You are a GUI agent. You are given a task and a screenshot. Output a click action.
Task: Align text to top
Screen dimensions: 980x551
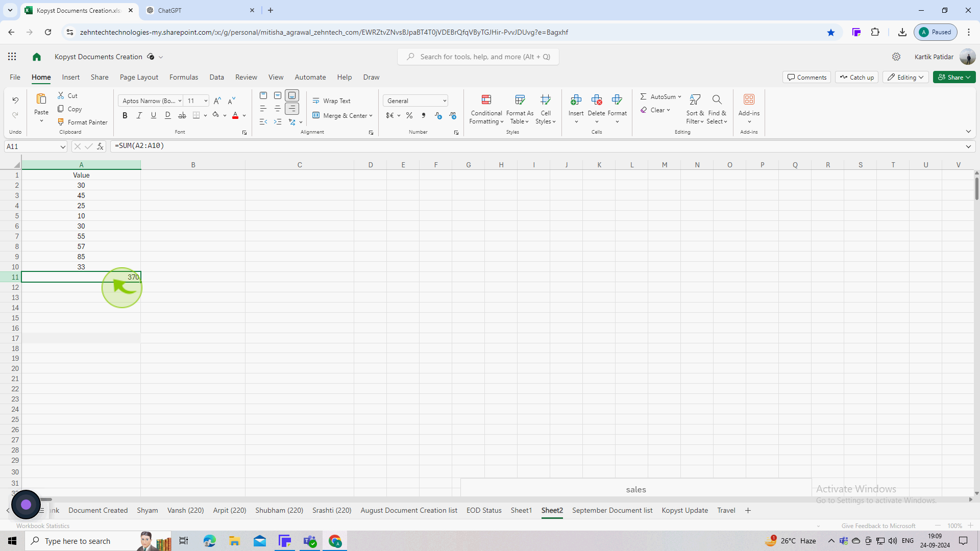263,95
